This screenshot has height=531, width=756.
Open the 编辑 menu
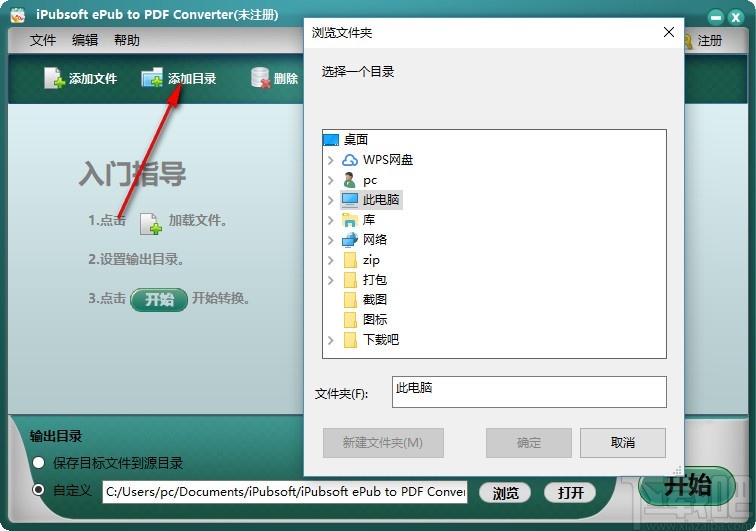pyautogui.click(x=85, y=40)
